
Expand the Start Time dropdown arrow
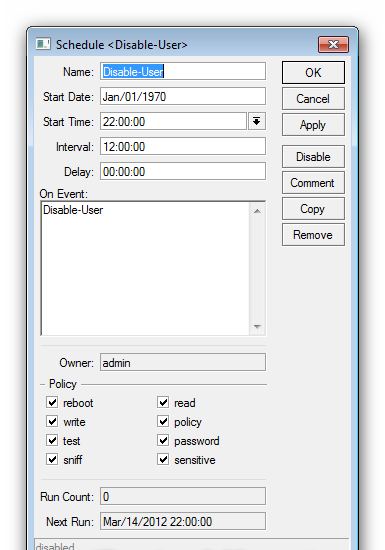[257, 121]
